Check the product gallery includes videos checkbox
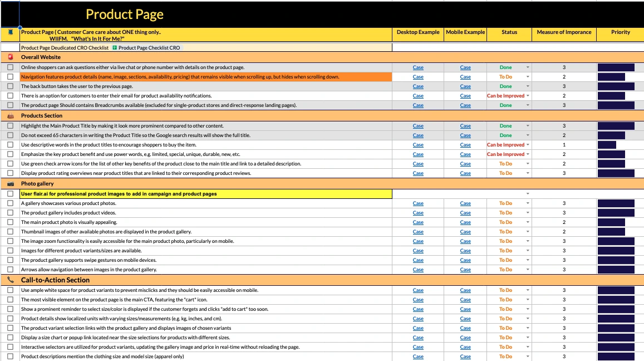This screenshot has height=361, width=644. [x=10, y=213]
